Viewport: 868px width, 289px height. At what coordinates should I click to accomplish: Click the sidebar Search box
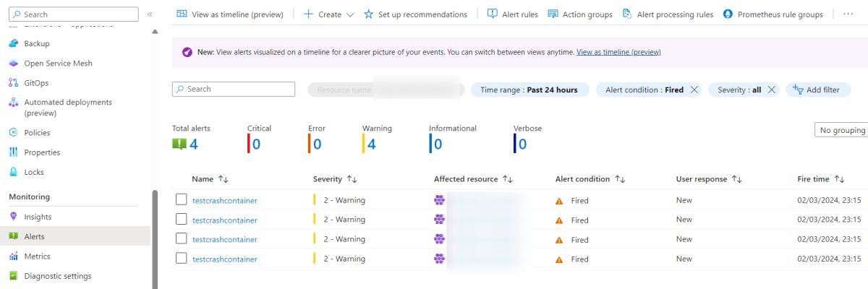click(75, 14)
